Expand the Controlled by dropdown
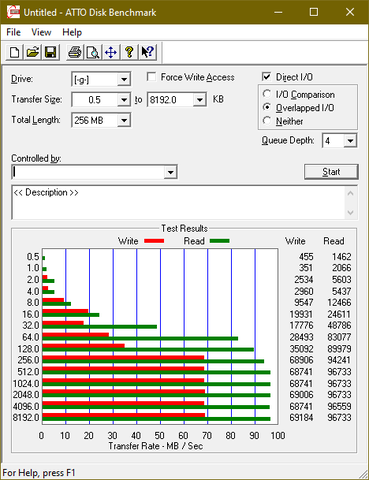369x480 pixels. click(170, 172)
